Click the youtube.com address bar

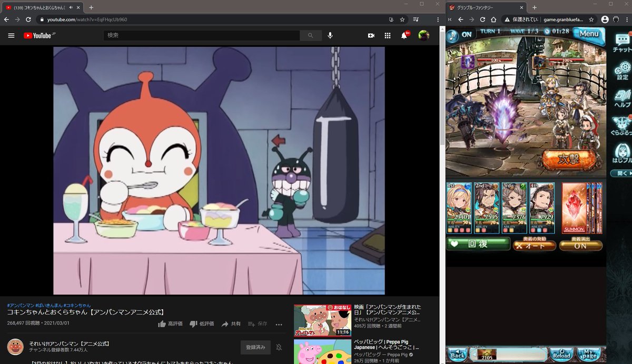[x=211, y=19]
